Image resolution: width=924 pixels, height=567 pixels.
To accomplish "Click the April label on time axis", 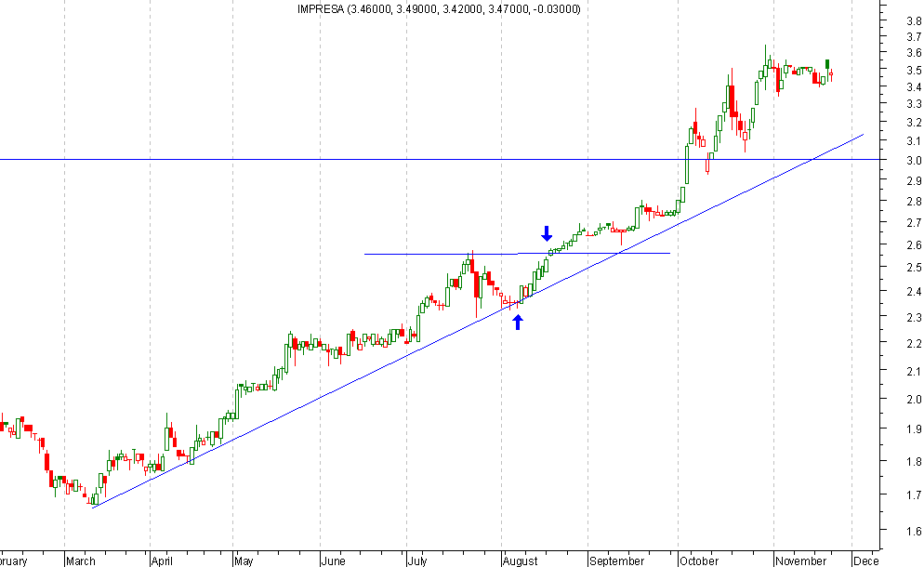I will click(x=162, y=560).
